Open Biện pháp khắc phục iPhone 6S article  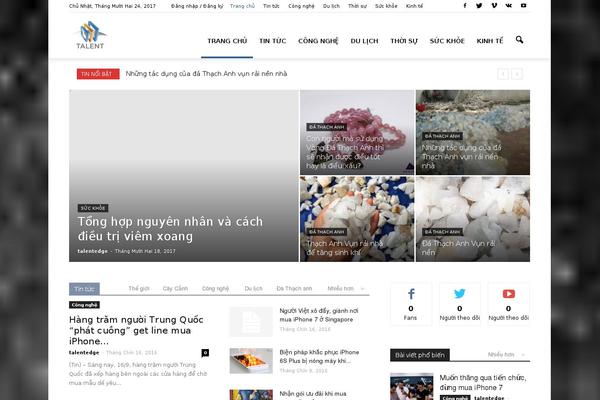[319, 356]
